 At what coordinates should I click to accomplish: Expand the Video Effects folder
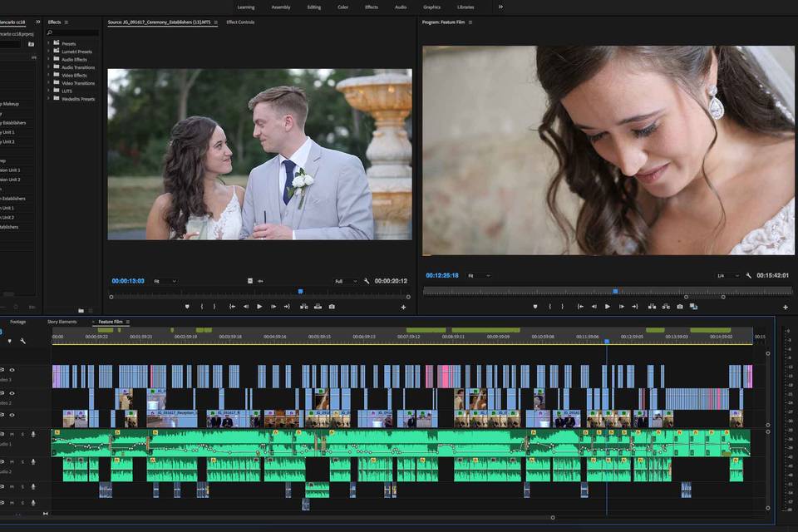tap(49, 75)
